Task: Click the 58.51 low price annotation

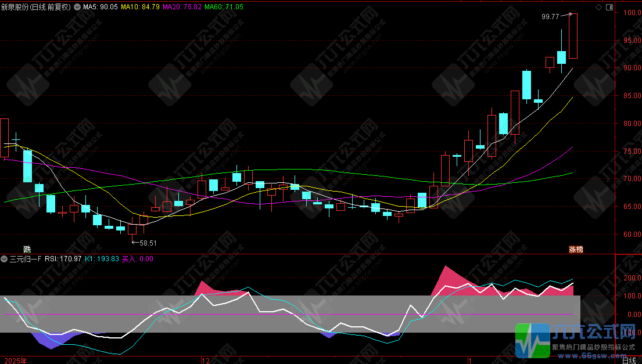Action: [146, 243]
